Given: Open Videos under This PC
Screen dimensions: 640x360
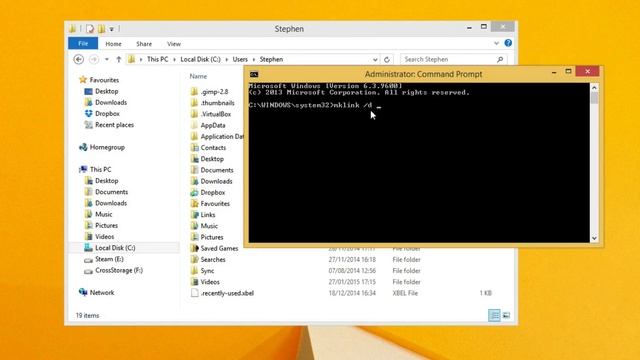Looking at the screenshot, I should (104, 237).
